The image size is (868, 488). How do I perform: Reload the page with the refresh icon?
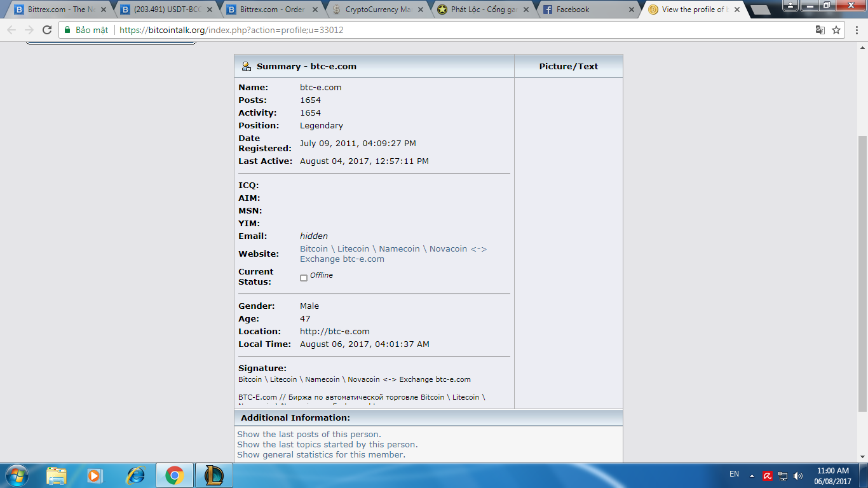point(47,30)
